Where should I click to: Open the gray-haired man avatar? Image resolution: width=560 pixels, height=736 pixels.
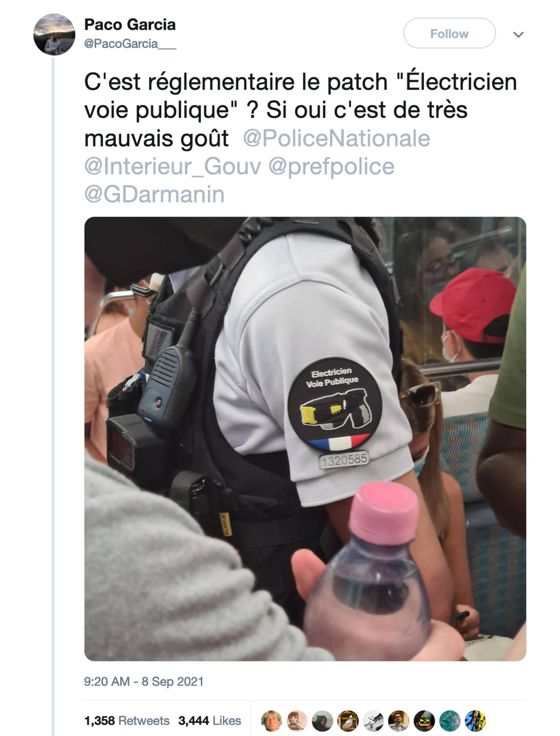pyautogui.click(x=271, y=721)
